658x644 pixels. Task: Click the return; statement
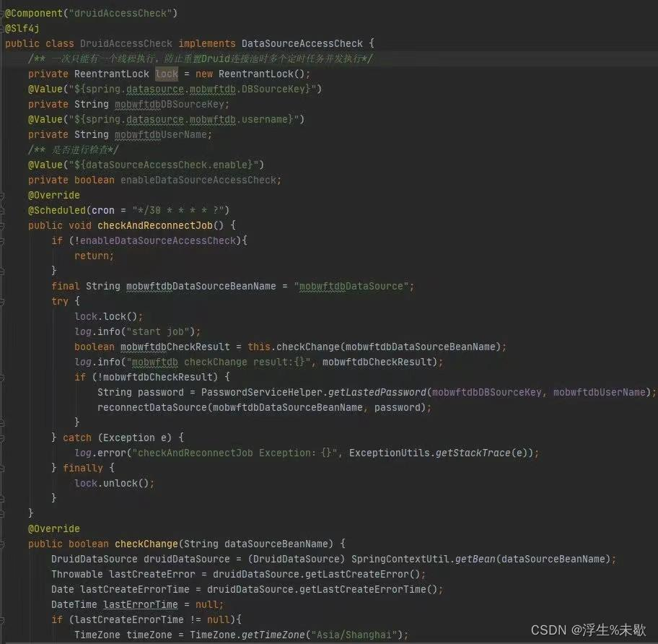pos(95,256)
